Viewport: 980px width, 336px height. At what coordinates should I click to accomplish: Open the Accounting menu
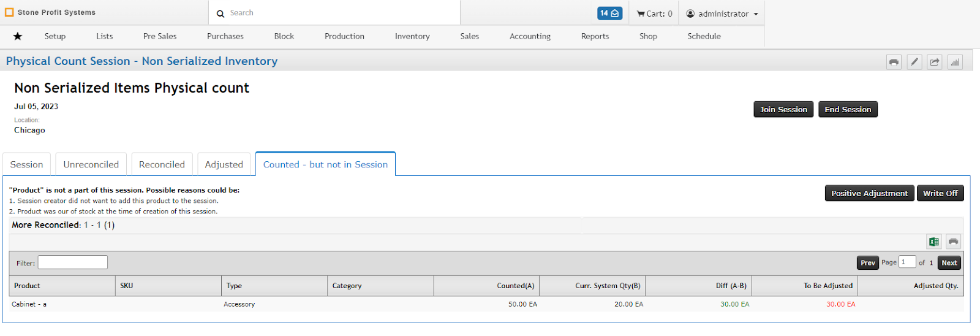tap(530, 36)
